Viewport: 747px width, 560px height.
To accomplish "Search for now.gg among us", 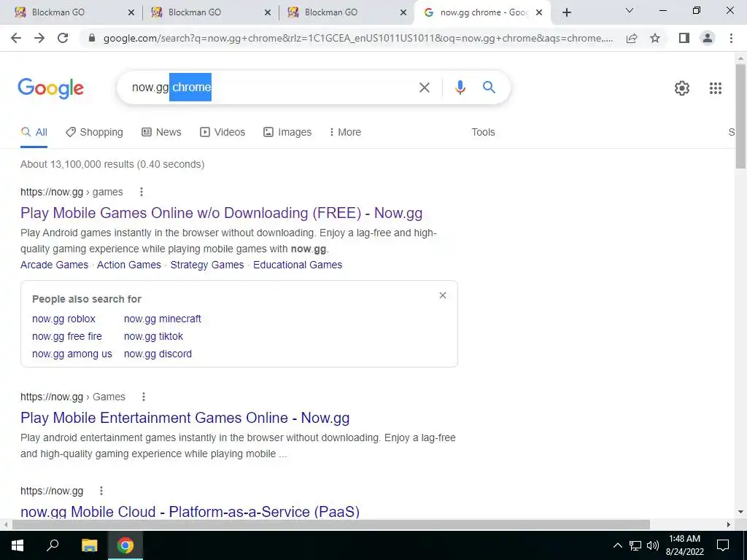I will [72, 354].
